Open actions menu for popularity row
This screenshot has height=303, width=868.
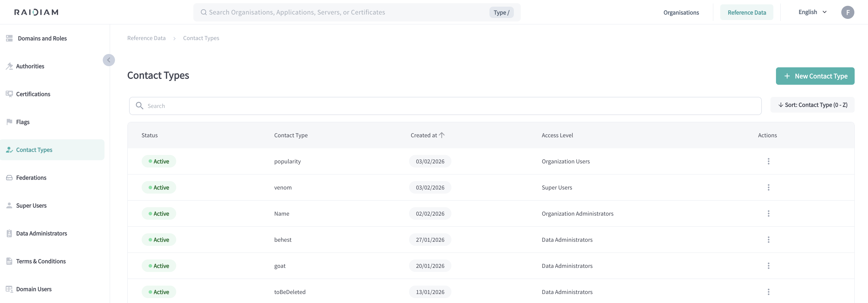click(768, 161)
